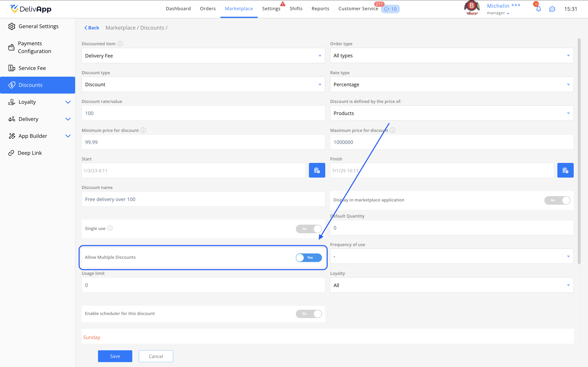The height and width of the screenshot is (367, 588).
Task: Click the Back link
Action: (92, 28)
